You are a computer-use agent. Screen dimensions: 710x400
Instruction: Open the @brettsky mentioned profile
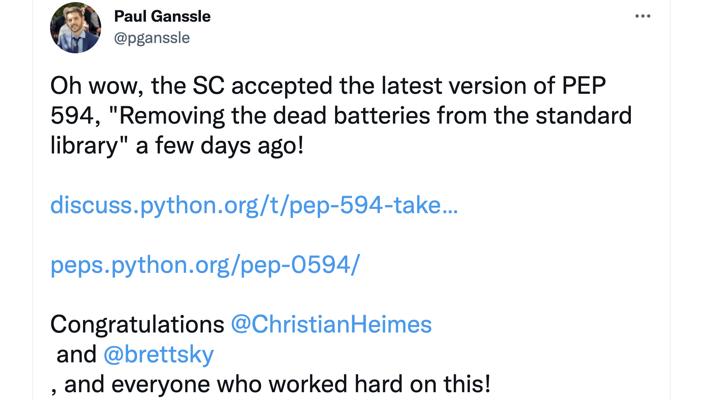[158, 354]
